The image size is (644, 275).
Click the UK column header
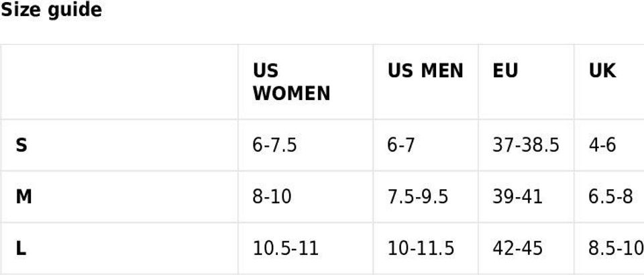[x=602, y=71]
